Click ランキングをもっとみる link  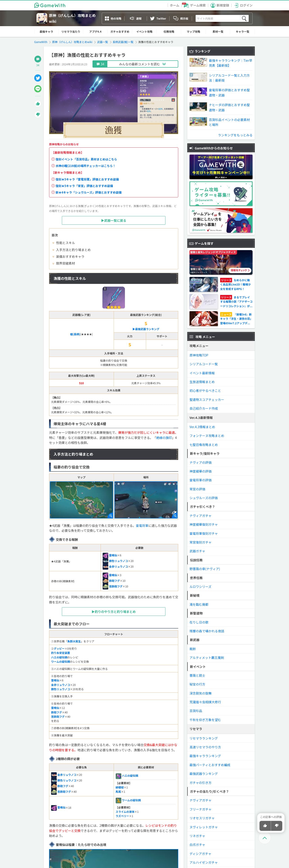235,135
